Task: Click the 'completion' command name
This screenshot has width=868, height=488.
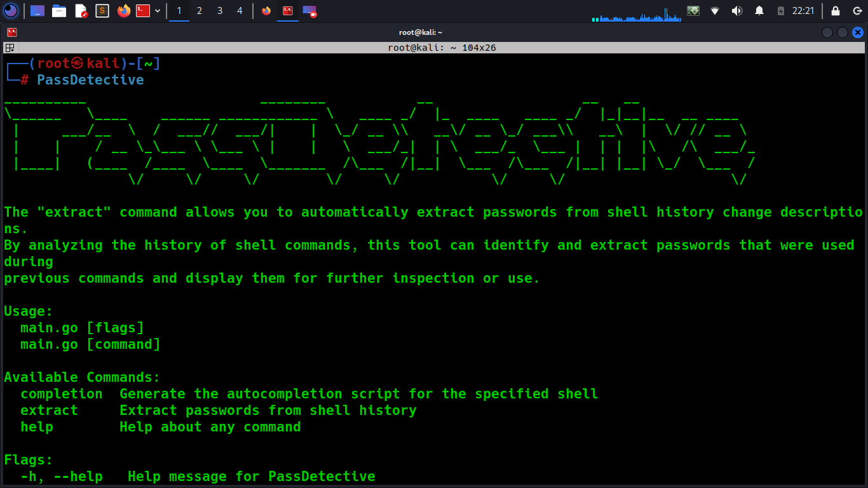Action: coord(62,394)
